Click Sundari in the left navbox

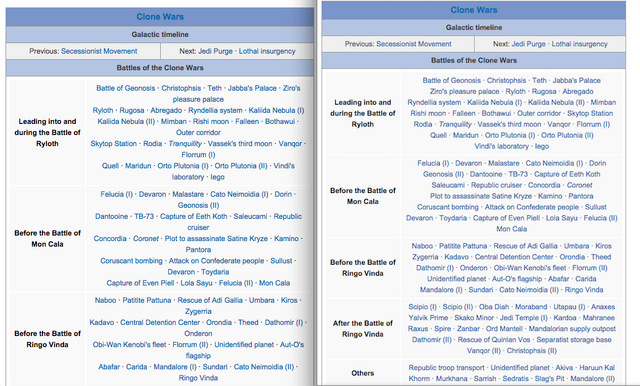[215, 367]
